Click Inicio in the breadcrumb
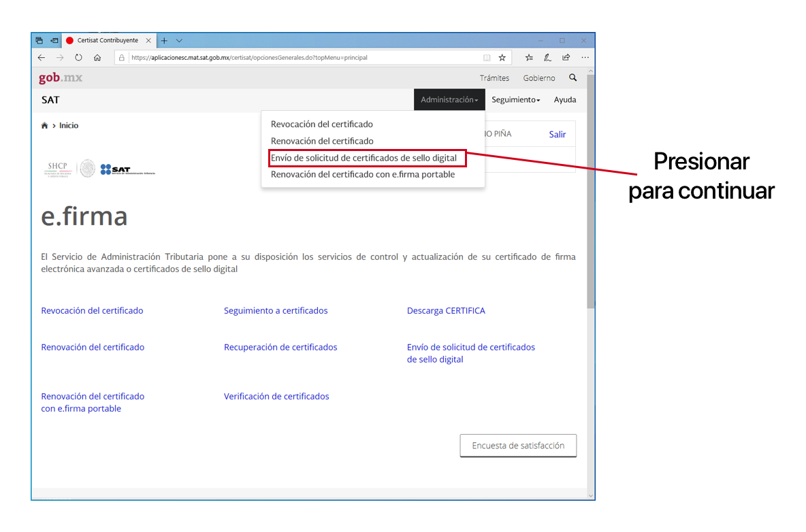 pos(69,125)
